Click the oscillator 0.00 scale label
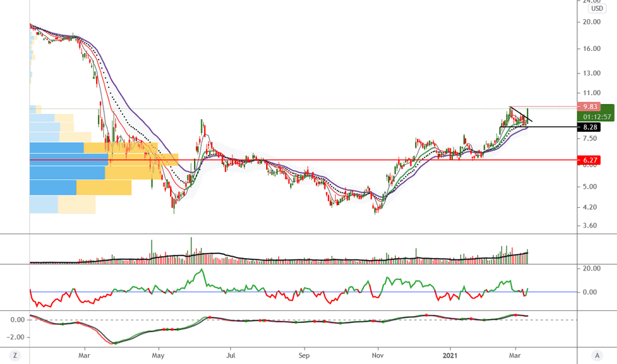Viewport: 617px width, 364px height. [590, 292]
